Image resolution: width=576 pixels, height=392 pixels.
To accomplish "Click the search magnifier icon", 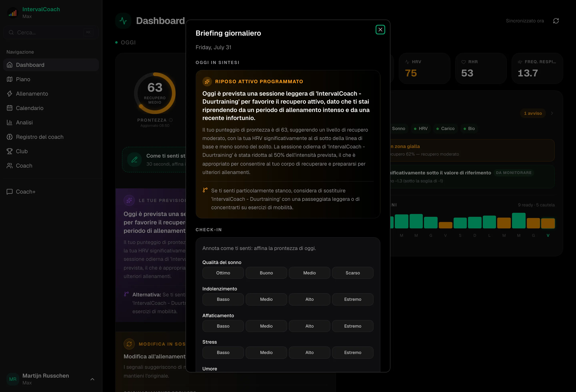I will (11, 32).
